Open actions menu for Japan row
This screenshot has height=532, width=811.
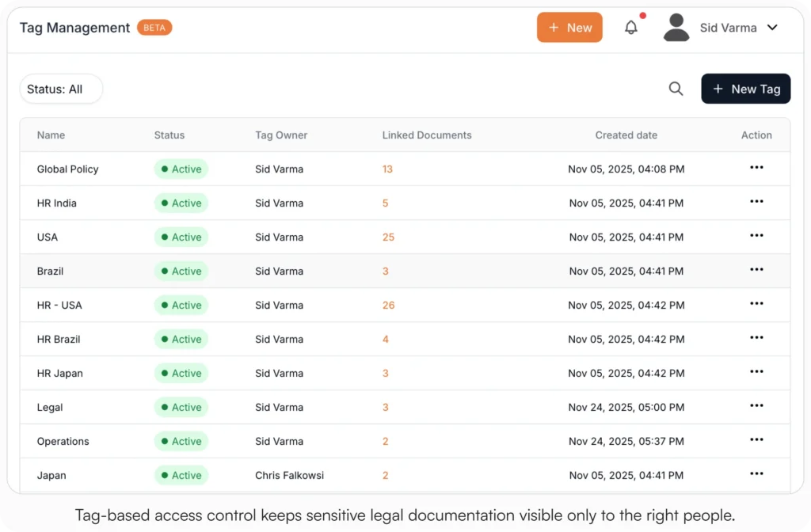pos(756,474)
